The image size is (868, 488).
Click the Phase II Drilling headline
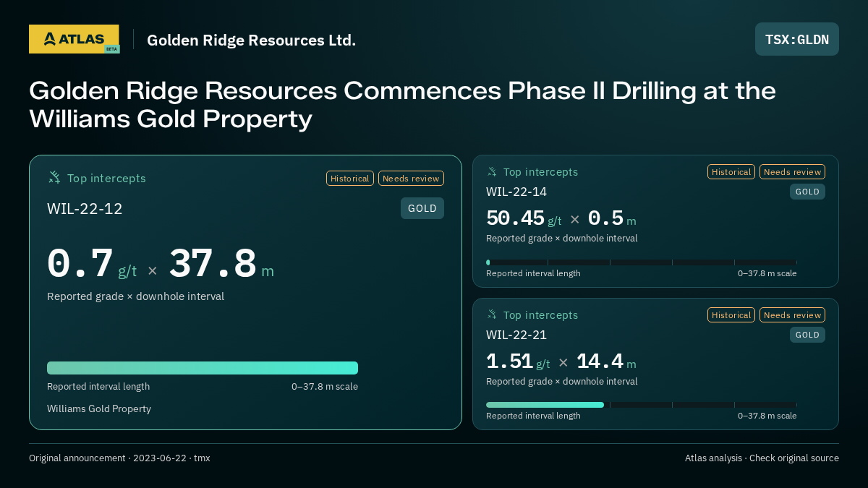point(402,105)
